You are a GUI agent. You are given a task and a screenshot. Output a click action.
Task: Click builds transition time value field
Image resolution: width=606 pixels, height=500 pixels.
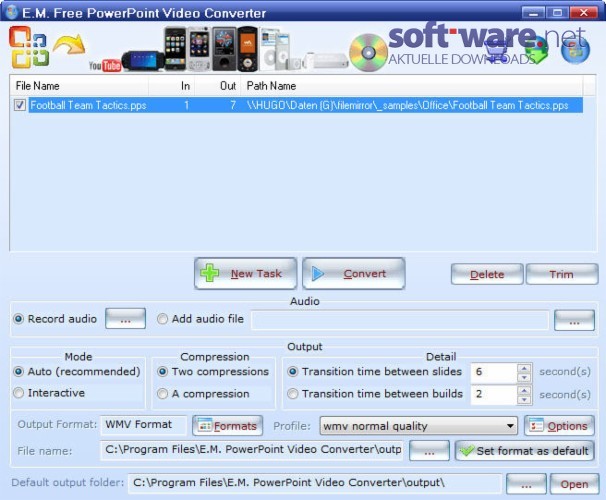(x=494, y=395)
